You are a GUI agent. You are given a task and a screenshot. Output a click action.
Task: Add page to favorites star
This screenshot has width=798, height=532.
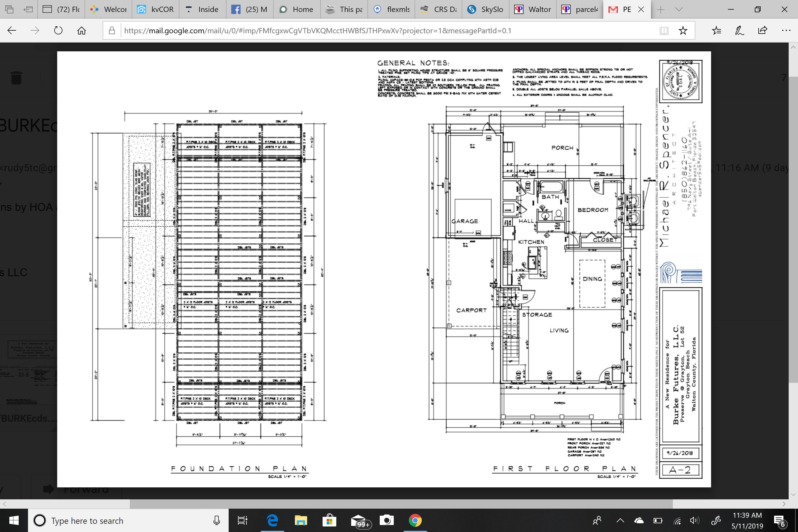(x=683, y=31)
